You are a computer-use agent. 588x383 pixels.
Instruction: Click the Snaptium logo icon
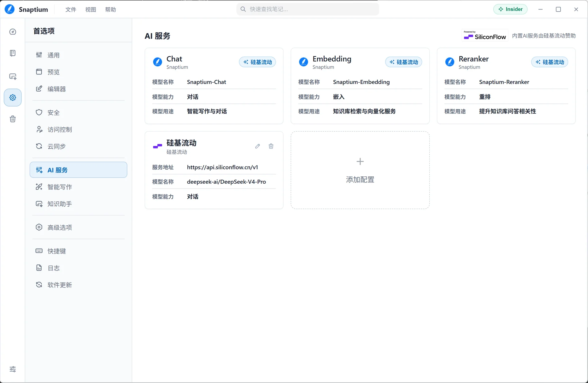point(9,9)
